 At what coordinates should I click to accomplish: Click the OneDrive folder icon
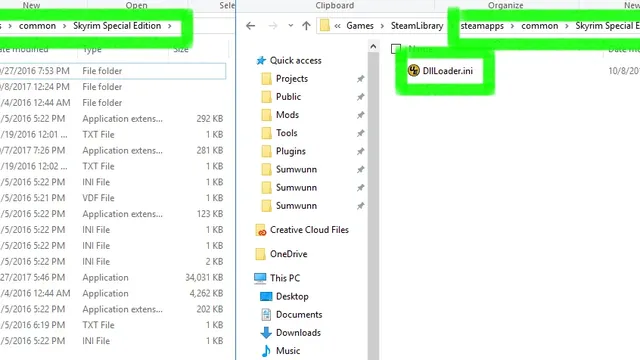[260, 254]
